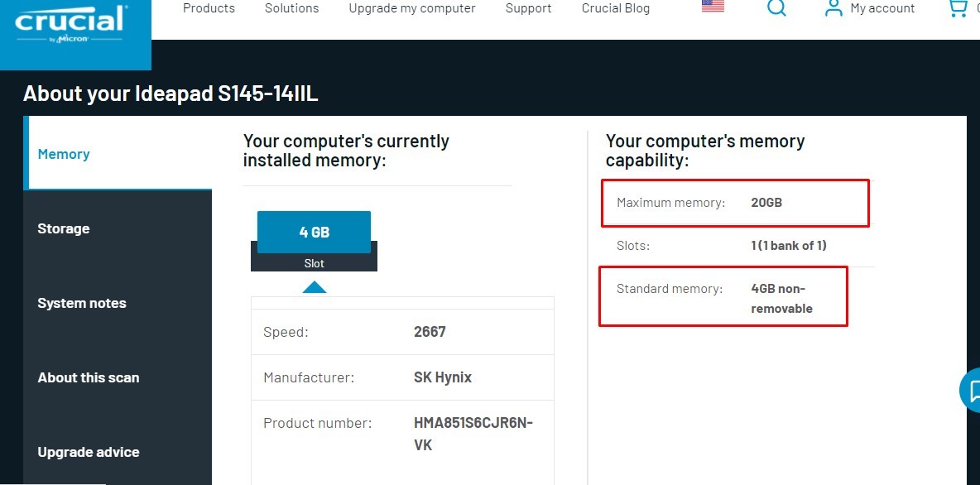The height and width of the screenshot is (485, 980).
Task: Select the Memory sidebar tab
Action: (118, 153)
